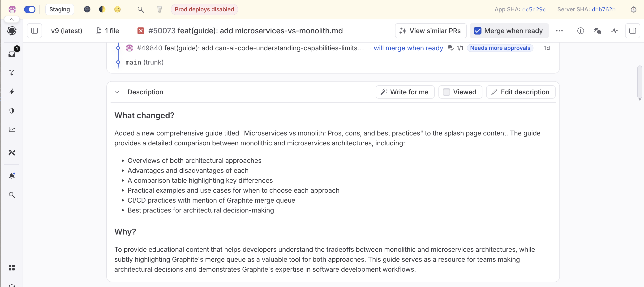Screen dimensions: 644x287
Task: Collapse the sidebar using the top chevron
Action: pos(12,19)
